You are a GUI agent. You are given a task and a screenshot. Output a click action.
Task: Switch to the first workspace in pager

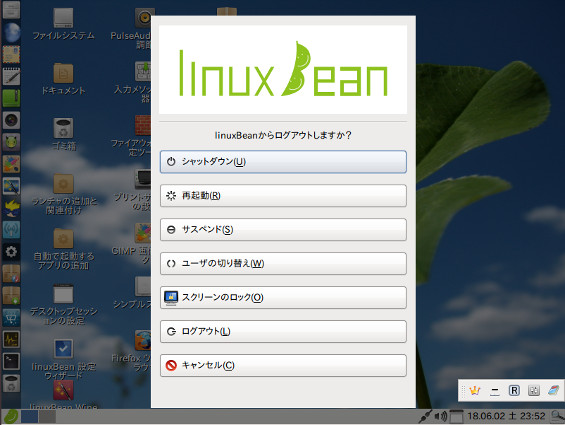[30, 417]
